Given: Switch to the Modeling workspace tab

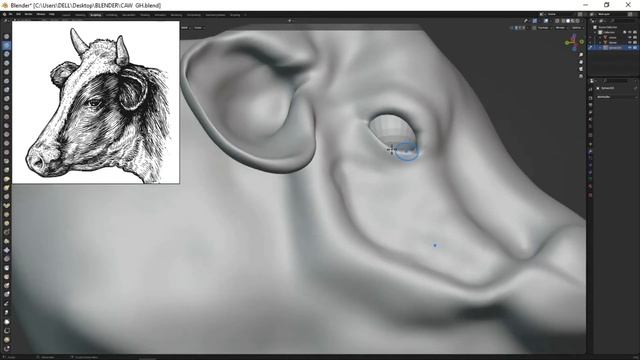Looking at the screenshot, I should click(80, 15).
